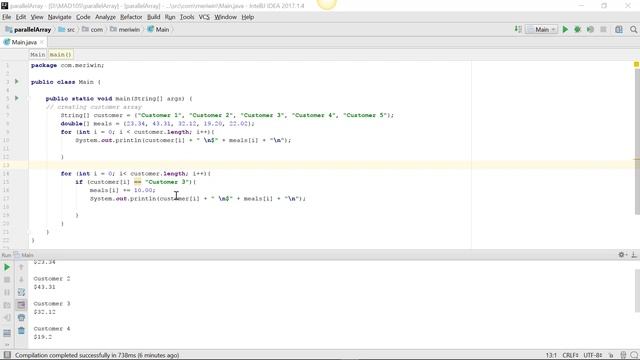640x360 pixels.
Task: Rerun Main from the Run panel
Action: [7, 267]
